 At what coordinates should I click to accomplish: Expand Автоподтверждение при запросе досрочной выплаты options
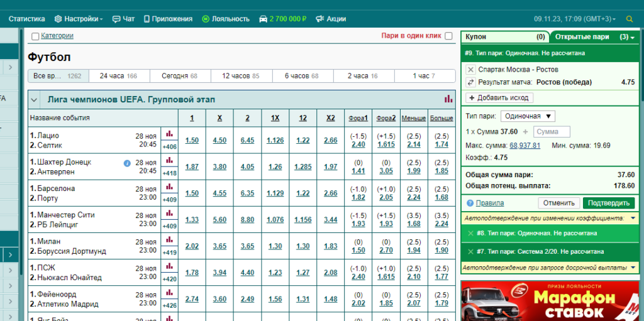tap(633, 268)
